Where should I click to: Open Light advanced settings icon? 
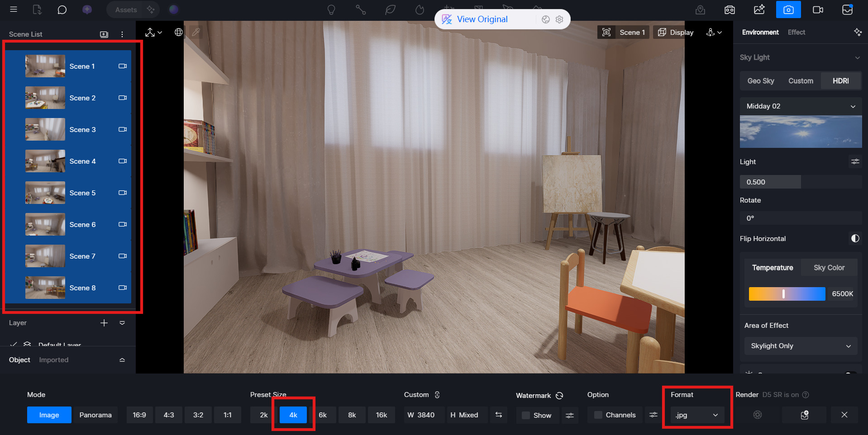click(x=855, y=161)
